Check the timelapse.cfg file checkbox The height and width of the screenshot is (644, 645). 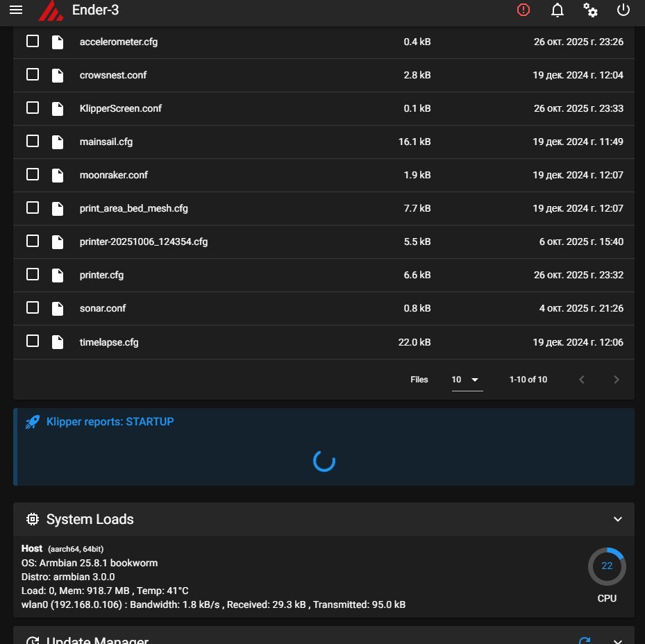33,341
